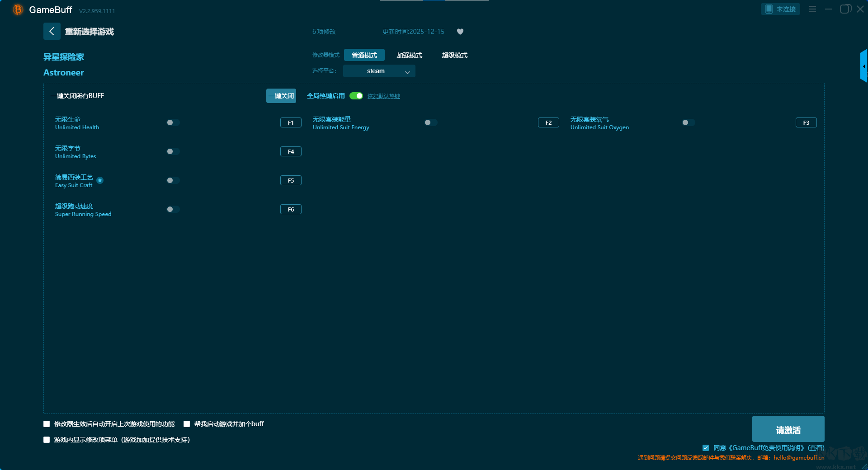The image size is (868, 470).
Task: Open the hamburger menu in title bar
Action: tap(812, 9)
